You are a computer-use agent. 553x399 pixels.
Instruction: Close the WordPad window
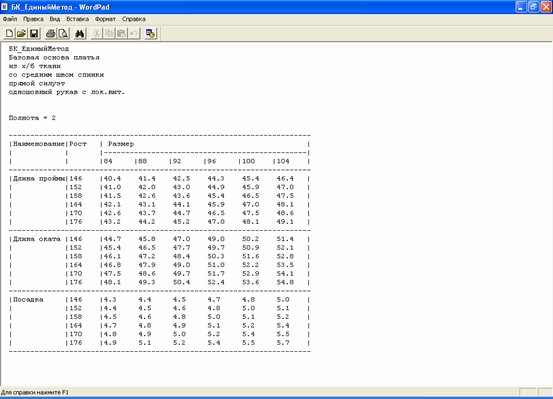pos(546,7)
